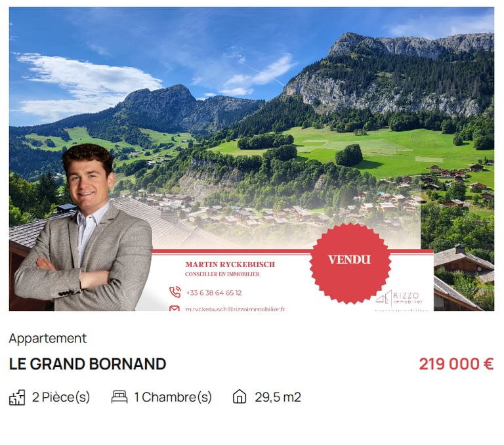Click the rooms floor-plan icon
The height and width of the screenshot is (445, 504).
click(17, 397)
